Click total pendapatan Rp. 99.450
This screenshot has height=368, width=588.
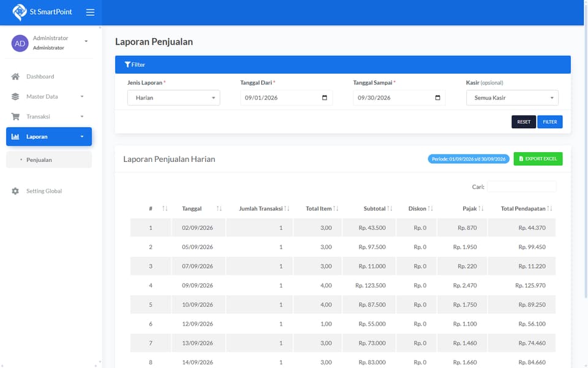(x=532, y=247)
